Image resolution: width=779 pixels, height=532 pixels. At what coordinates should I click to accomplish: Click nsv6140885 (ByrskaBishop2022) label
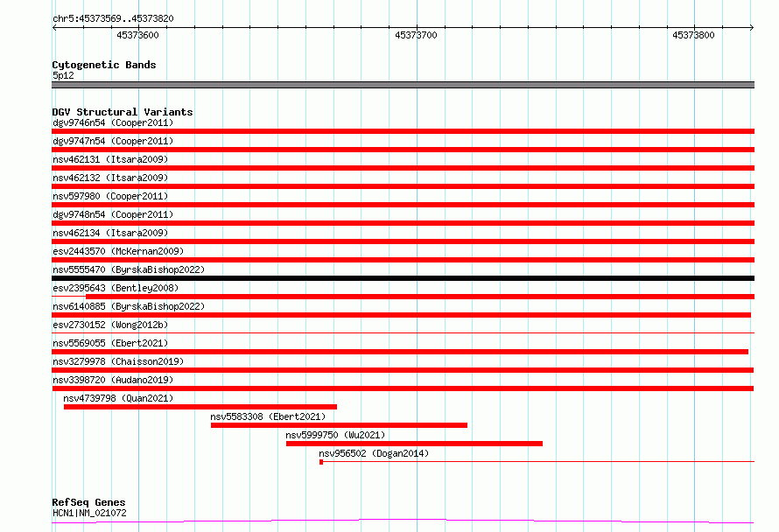pos(129,306)
